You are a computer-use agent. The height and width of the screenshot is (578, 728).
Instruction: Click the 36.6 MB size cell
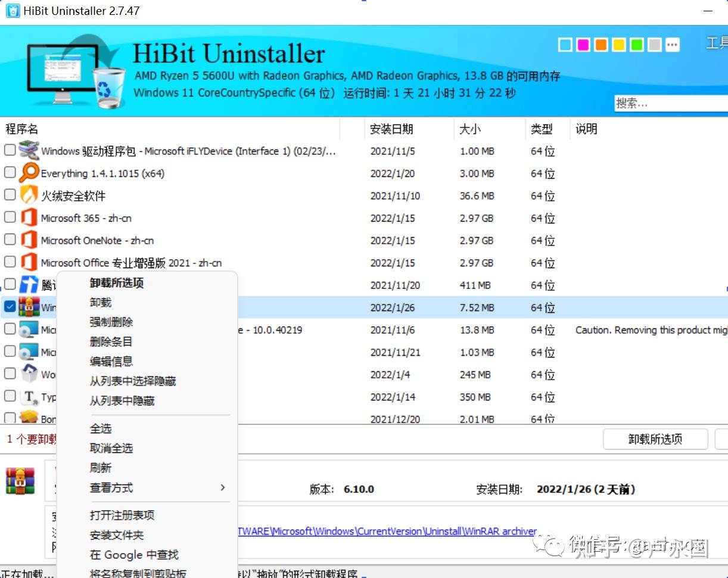pos(477,196)
